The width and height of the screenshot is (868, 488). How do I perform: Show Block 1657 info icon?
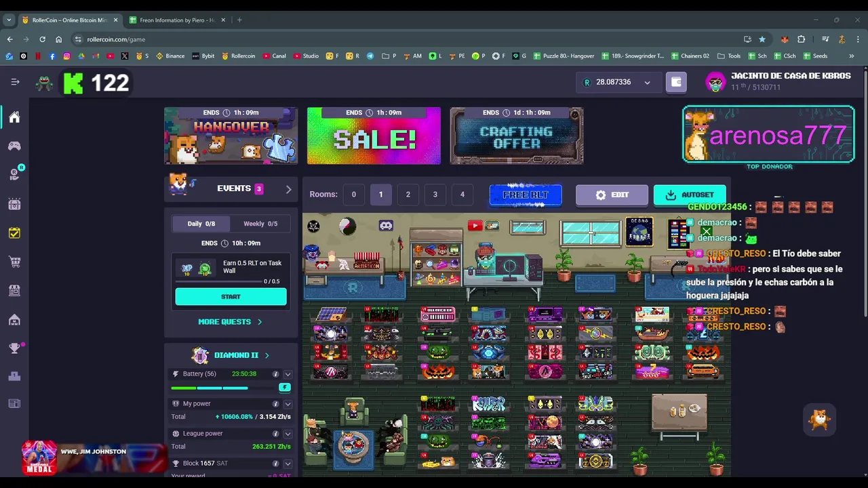(275, 464)
